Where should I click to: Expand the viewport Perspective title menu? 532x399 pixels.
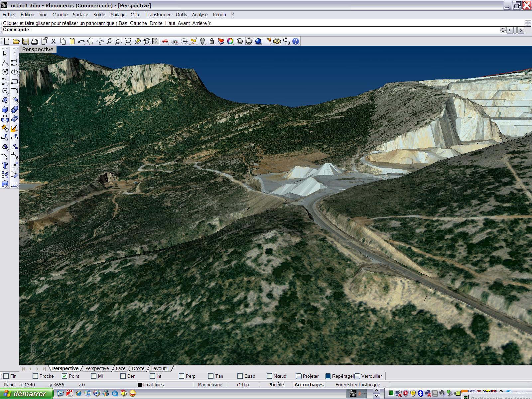click(x=38, y=49)
